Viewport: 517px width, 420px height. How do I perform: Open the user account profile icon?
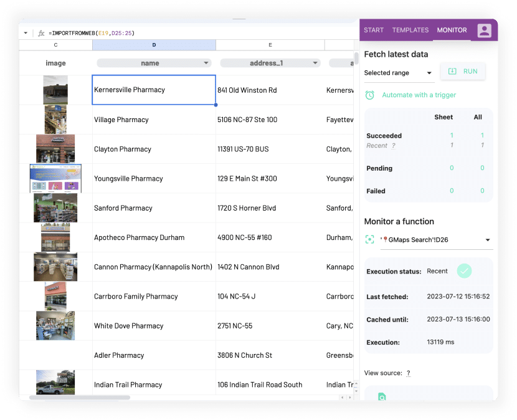484,31
